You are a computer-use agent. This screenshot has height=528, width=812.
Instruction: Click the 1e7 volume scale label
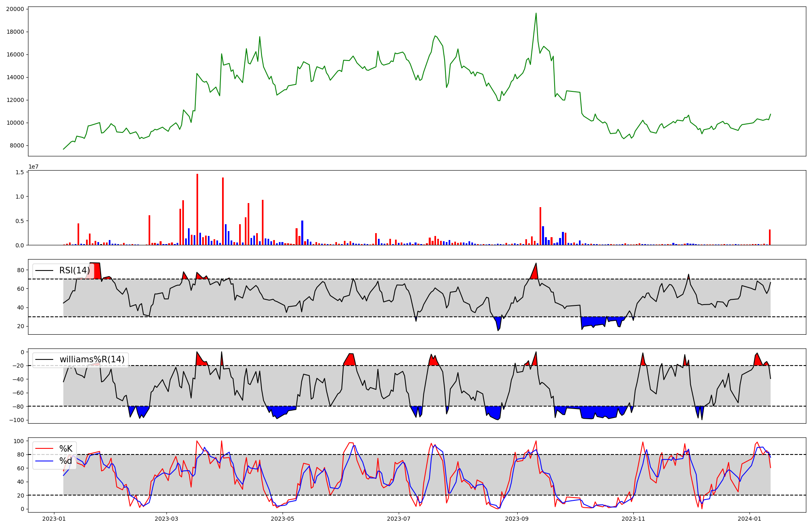coord(33,167)
